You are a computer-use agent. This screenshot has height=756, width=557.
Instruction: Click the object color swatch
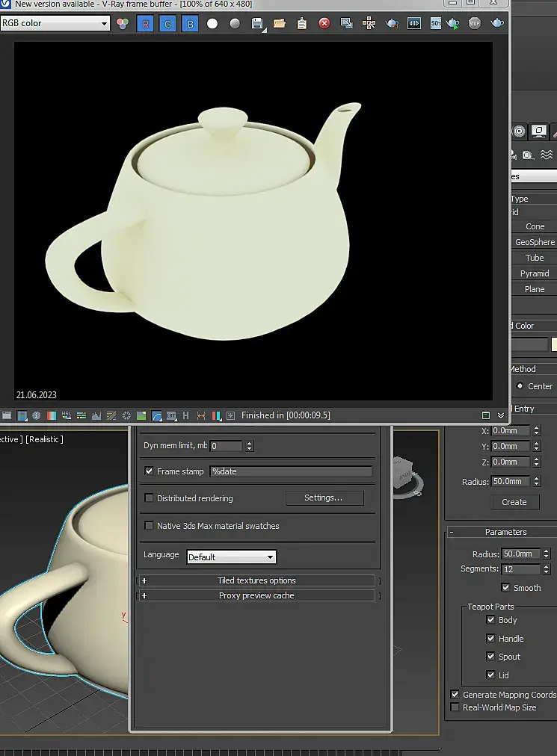click(x=554, y=344)
